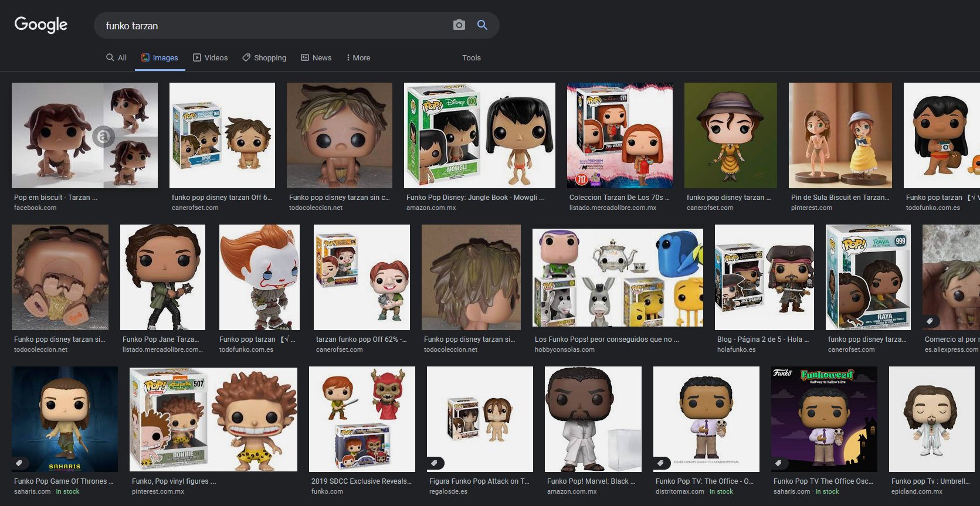Open the Tools options
This screenshot has width=980, height=506.
point(472,57)
